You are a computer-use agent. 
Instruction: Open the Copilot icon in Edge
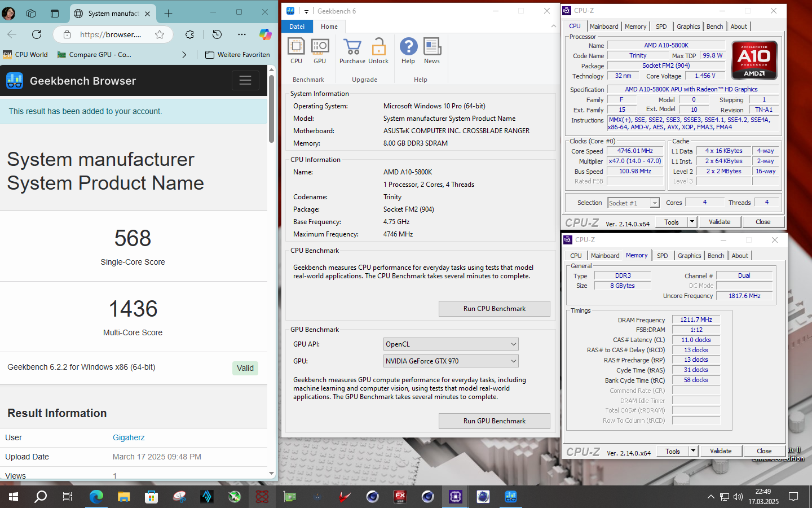(x=265, y=34)
